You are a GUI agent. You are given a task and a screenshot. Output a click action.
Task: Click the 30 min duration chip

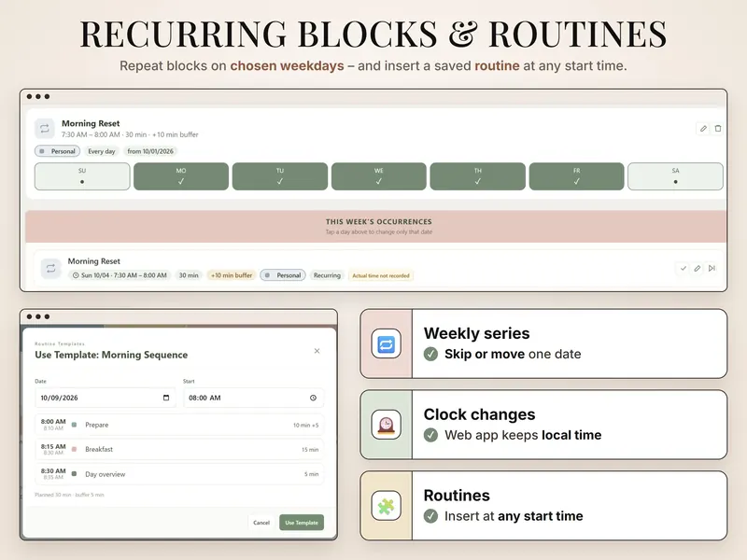189,275
